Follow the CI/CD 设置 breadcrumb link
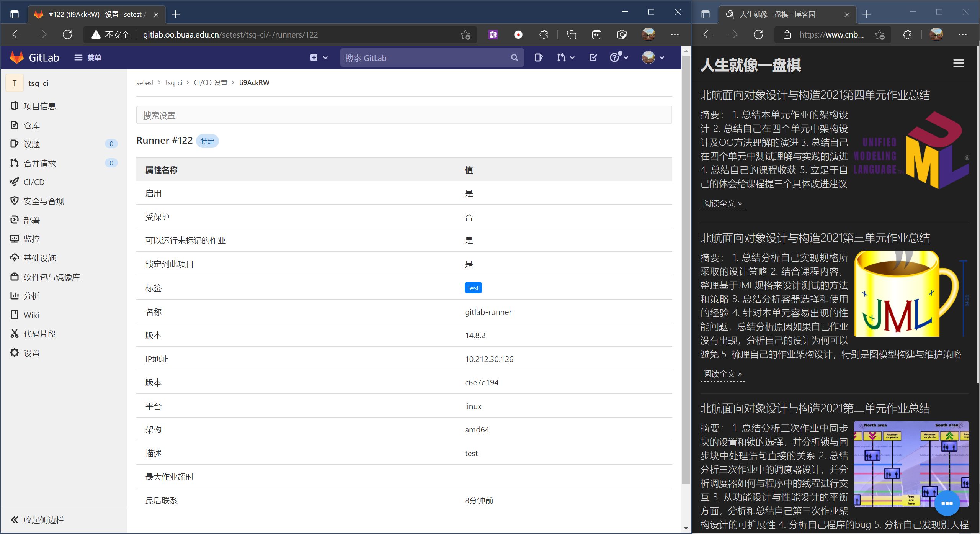This screenshot has height=534, width=980. click(x=211, y=83)
